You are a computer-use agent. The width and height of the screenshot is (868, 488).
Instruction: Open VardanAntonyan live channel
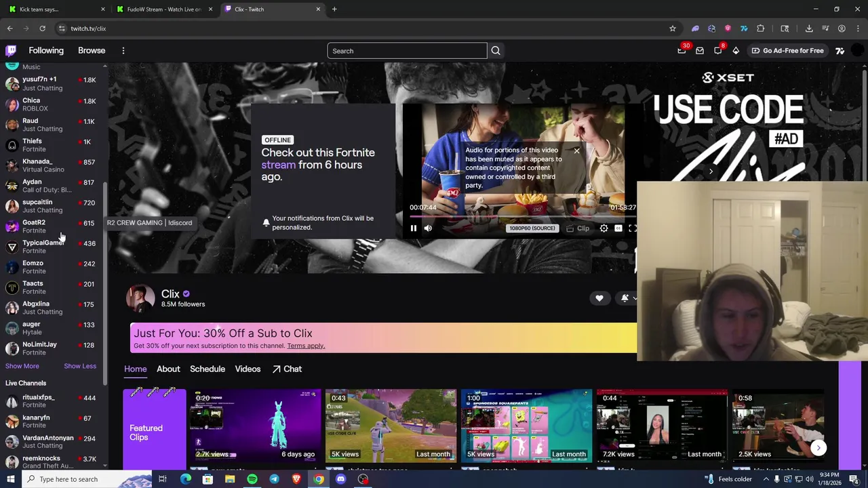coord(52,442)
